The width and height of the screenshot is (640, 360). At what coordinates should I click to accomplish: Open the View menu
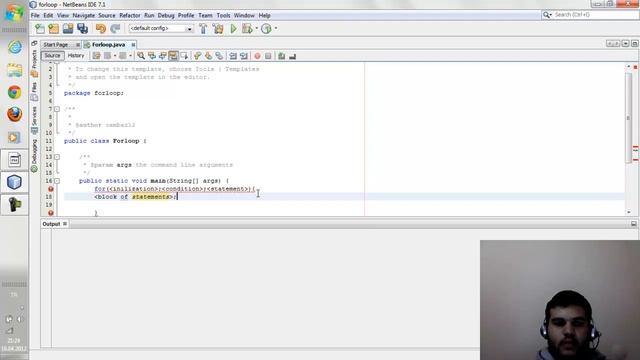(63, 16)
